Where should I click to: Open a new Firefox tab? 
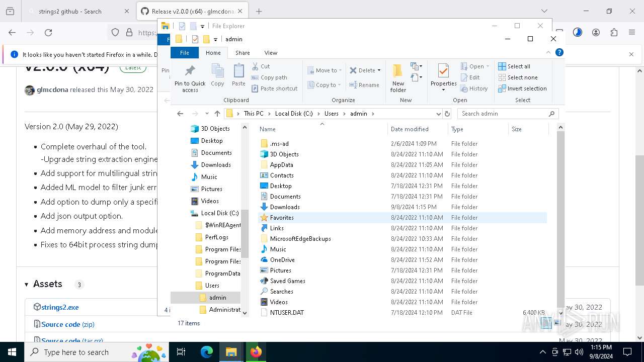click(x=259, y=11)
